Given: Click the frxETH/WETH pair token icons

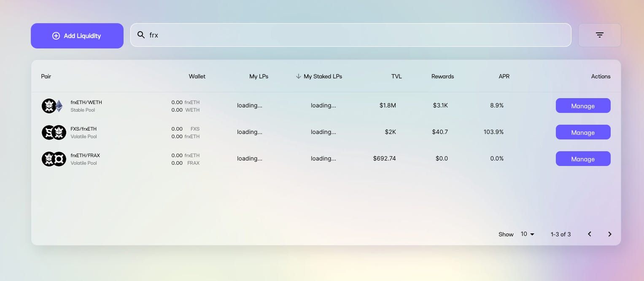Looking at the screenshot, I should click(x=53, y=106).
